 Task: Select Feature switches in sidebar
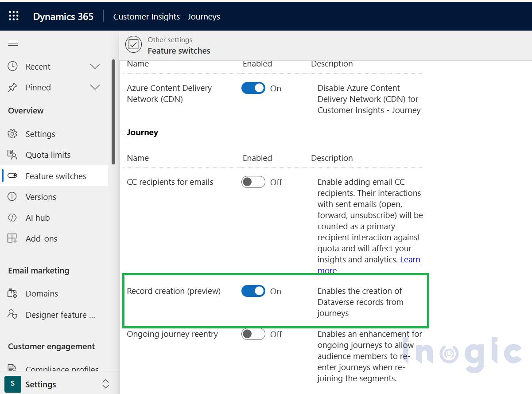(54, 176)
